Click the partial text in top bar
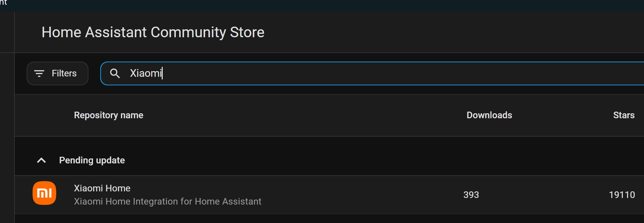This screenshot has width=644, height=223. (x=3, y=3)
